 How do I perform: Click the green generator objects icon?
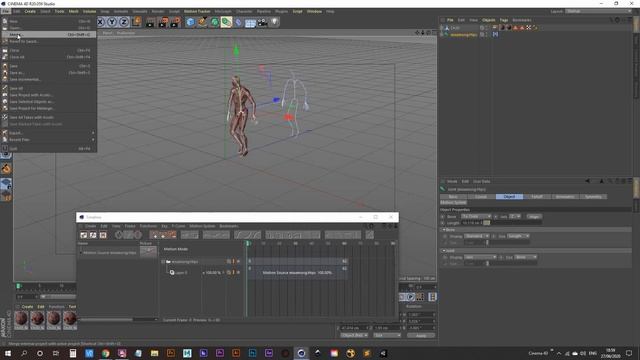[214, 22]
